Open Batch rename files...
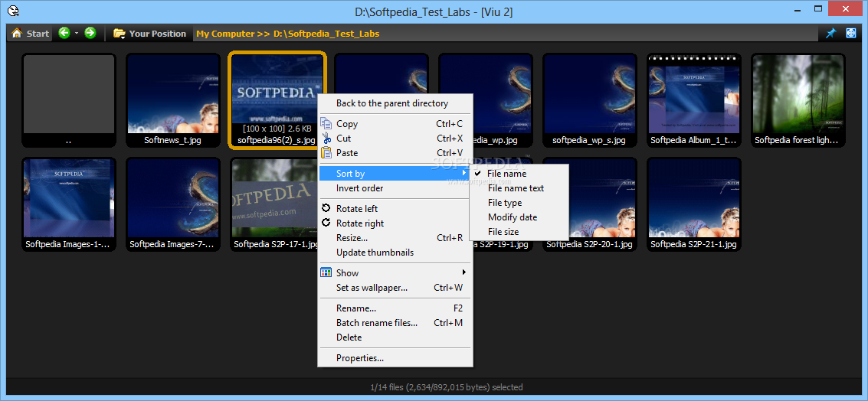 point(395,322)
